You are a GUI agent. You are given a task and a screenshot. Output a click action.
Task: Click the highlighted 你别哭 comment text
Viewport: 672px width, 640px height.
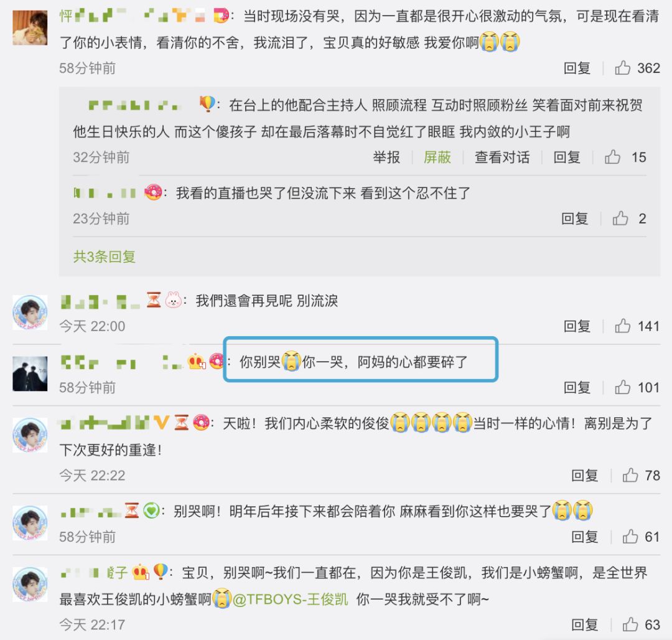353,362
